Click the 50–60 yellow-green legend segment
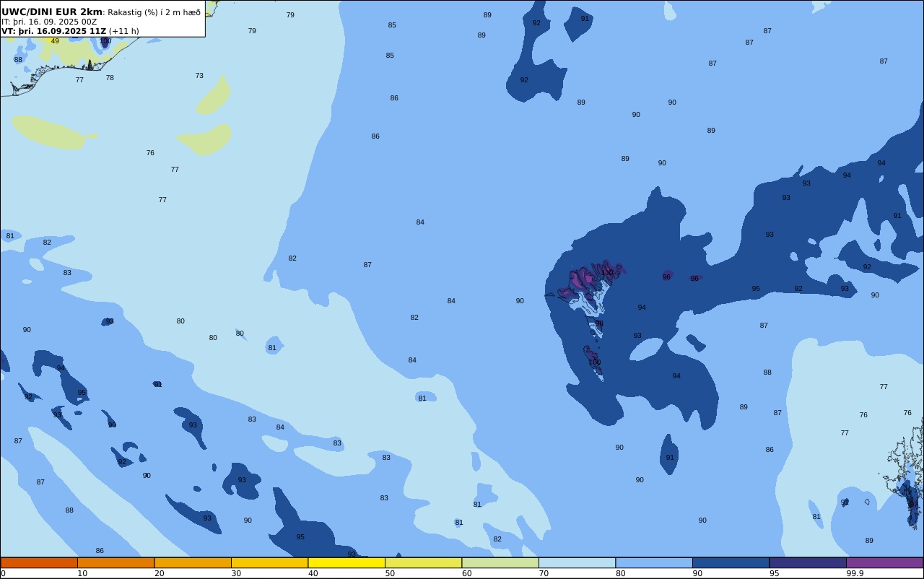The width and height of the screenshot is (924, 579). point(423,562)
